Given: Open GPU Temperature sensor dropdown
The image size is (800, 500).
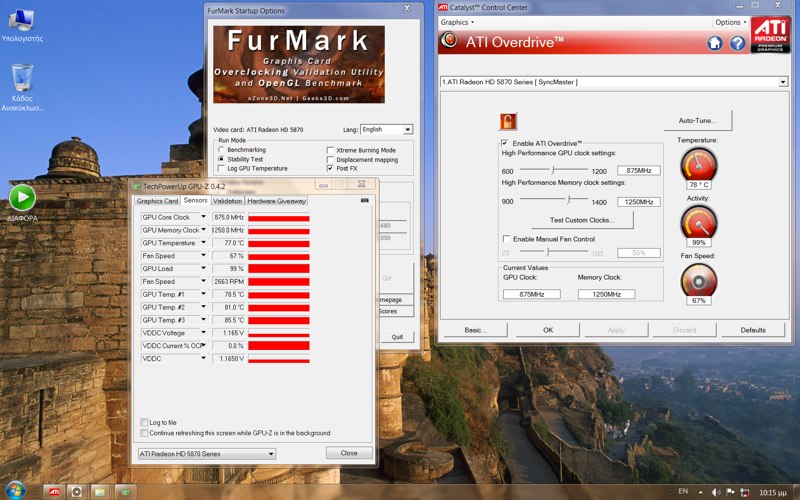Looking at the screenshot, I should [204, 243].
